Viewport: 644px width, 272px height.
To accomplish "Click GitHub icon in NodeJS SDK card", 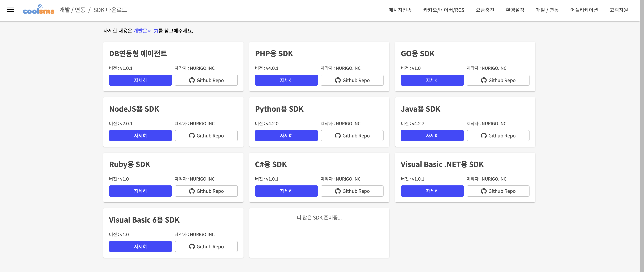I will tap(192, 136).
